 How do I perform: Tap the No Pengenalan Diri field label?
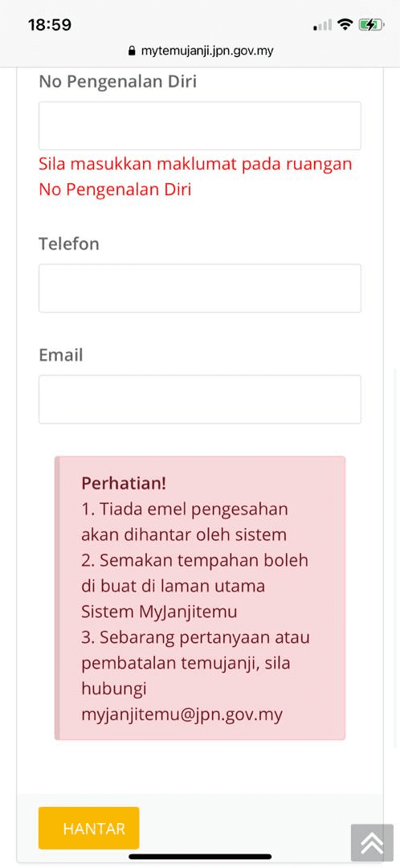[x=118, y=81]
